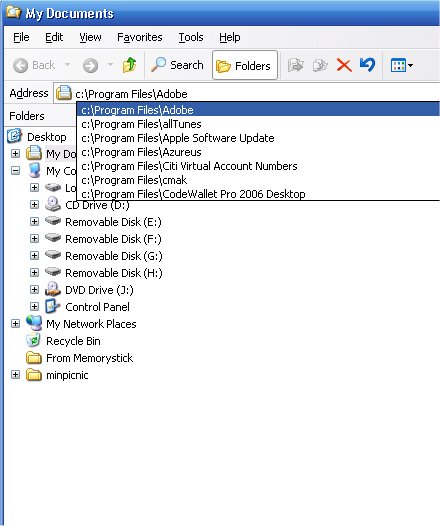The width and height of the screenshot is (440, 526).
Task: Collapse the My Computer tree node
Action: 15,171
